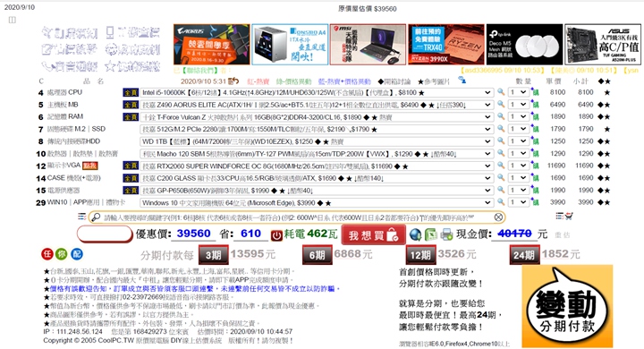The height and width of the screenshot is (349, 644).
Task: Click the 固態硬碟 M.2 | SSD category label
Action: [x=76, y=129]
